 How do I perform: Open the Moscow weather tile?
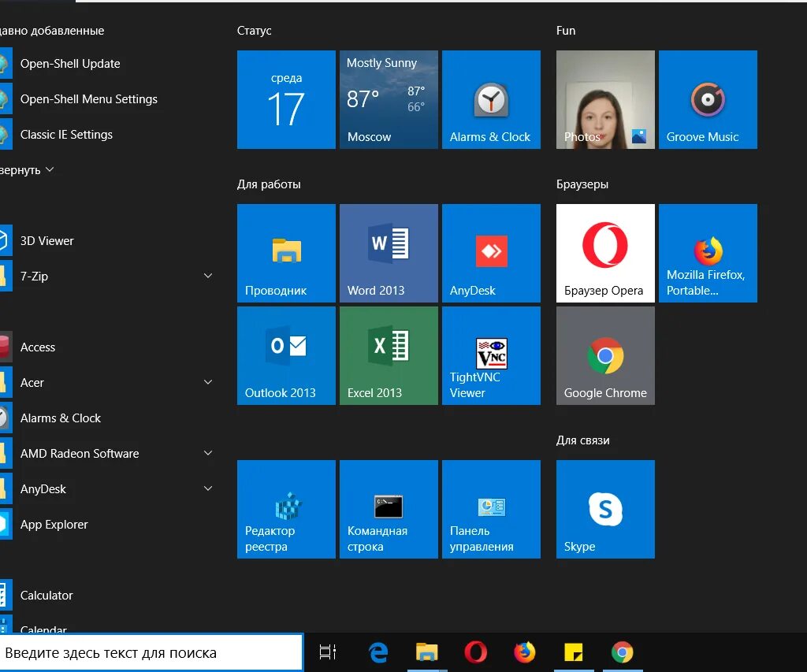(389, 99)
